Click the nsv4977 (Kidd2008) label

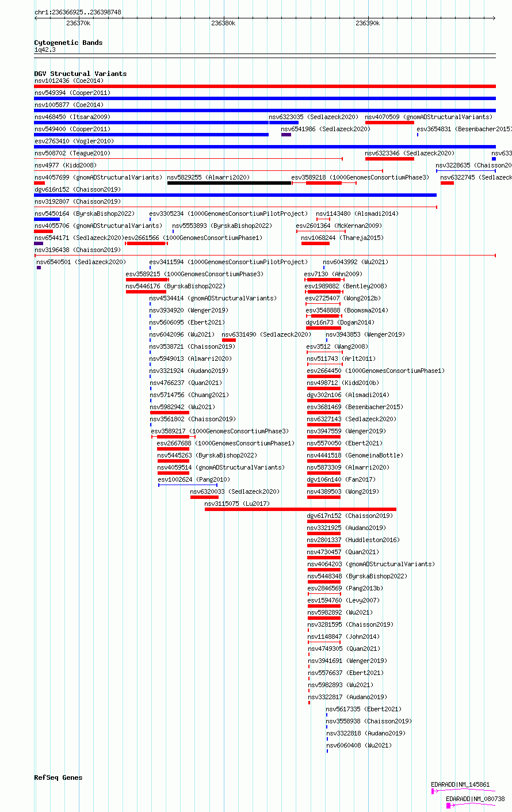(x=65, y=165)
